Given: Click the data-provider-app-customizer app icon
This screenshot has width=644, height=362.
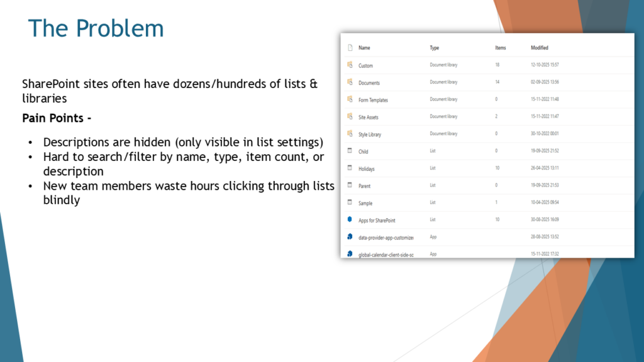Looking at the screenshot, I should [x=350, y=237].
